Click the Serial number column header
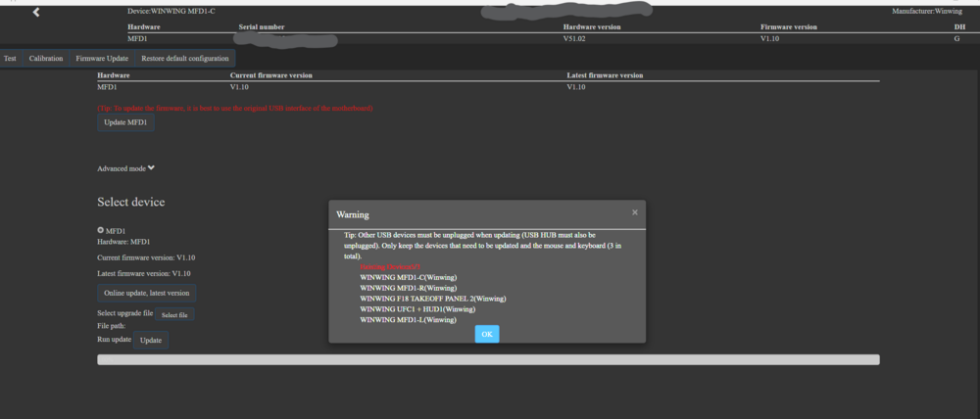The image size is (980, 419). (262, 26)
